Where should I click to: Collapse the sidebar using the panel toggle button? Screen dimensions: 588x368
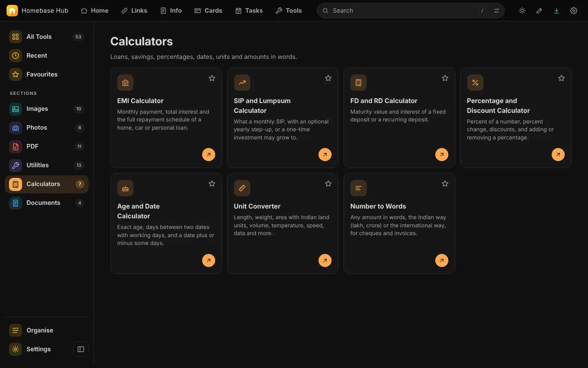point(81,349)
